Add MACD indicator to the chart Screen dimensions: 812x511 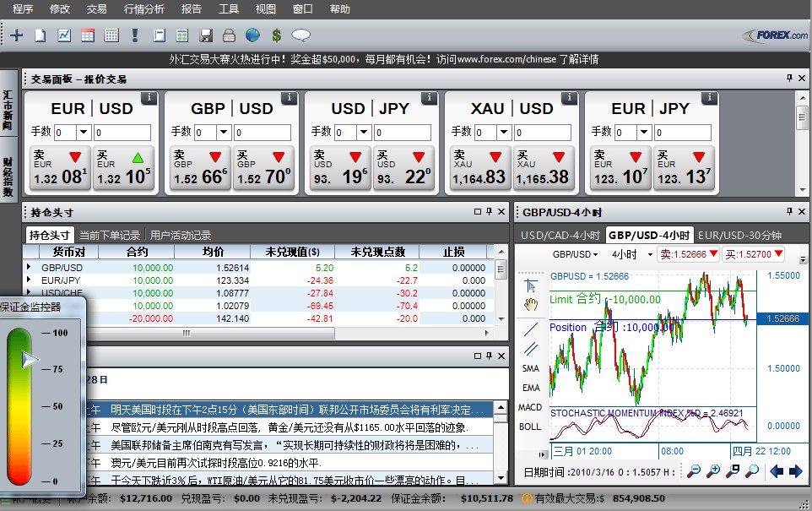[x=530, y=407]
